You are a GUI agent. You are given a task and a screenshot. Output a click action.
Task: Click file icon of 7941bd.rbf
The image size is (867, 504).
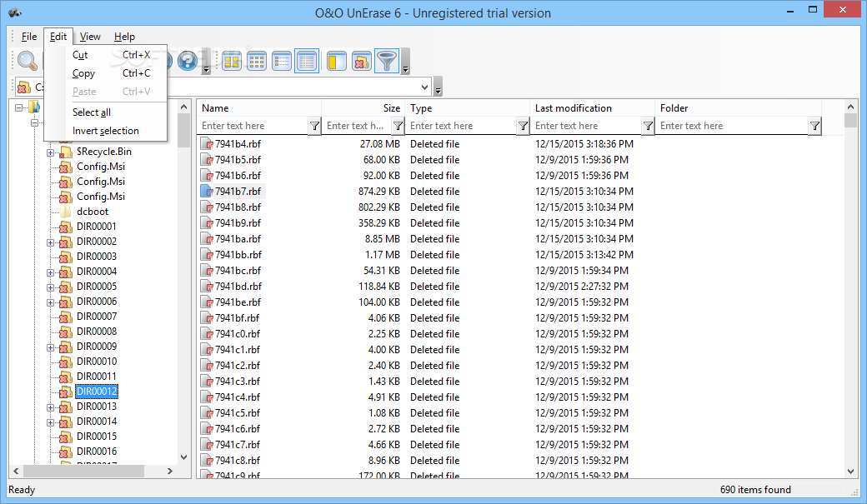pyautogui.click(x=207, y=287)
